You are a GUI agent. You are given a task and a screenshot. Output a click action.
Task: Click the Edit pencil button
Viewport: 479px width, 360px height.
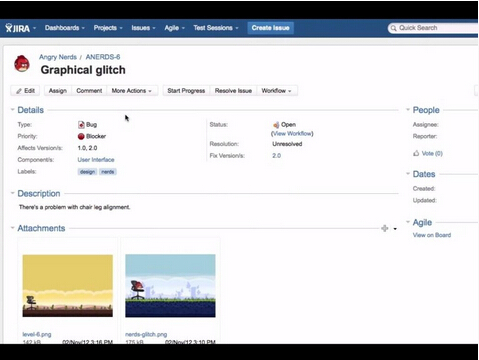pos(25,91)
